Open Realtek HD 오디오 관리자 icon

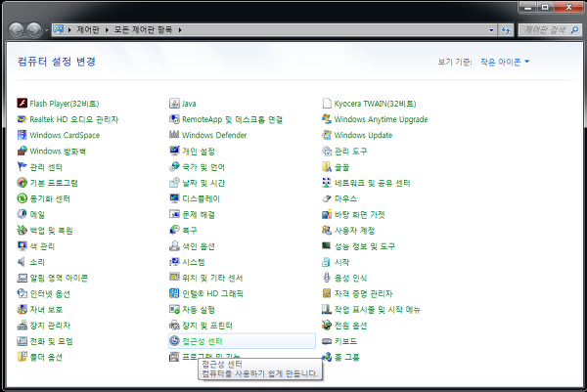click(x=23, y=119)
